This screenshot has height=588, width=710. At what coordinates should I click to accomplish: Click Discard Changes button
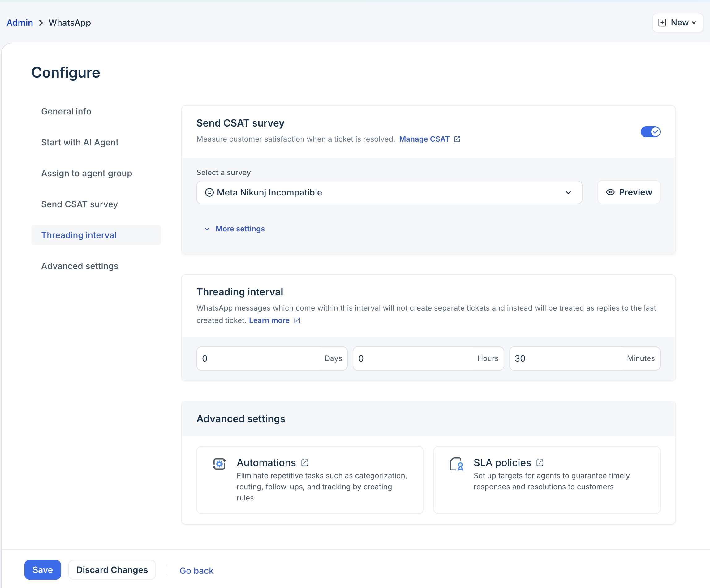[112, 570]
